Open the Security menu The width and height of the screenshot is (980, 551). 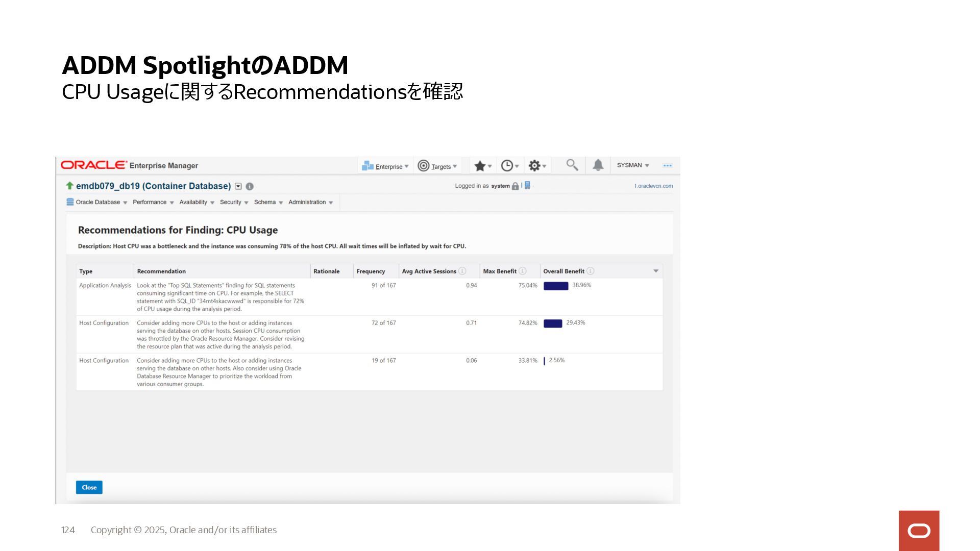click(x=234, y=202)
